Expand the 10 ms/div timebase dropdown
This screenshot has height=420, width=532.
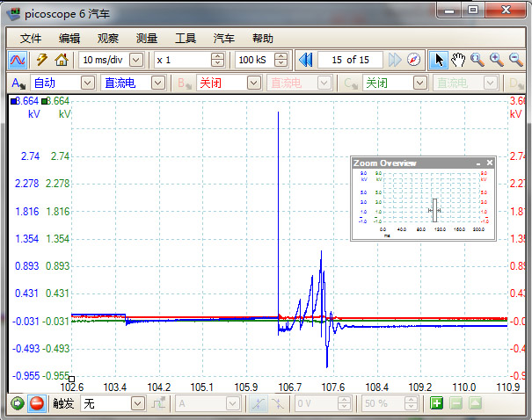coord(136,61)
